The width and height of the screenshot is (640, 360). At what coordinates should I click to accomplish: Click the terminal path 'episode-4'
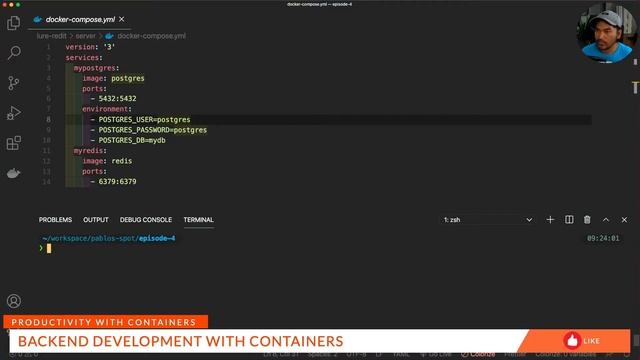(157, 238)
